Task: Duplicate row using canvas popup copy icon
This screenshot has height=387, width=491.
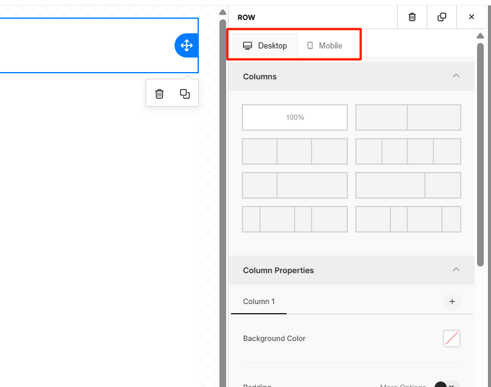Action: click(x=185, y=94)
